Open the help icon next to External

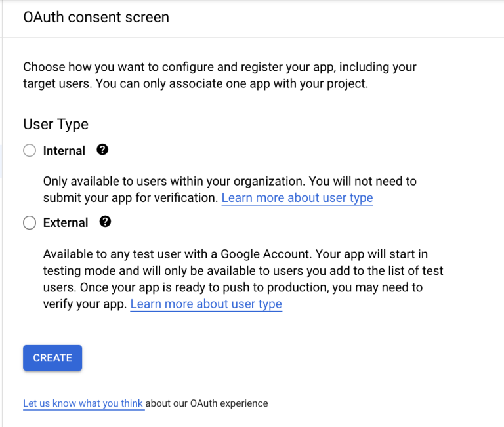(x=105, y=222)
